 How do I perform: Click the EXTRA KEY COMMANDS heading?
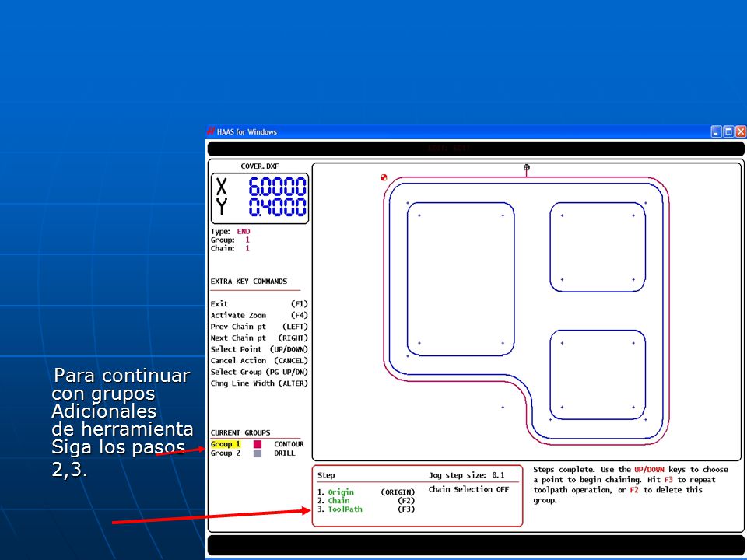(249, 282)
